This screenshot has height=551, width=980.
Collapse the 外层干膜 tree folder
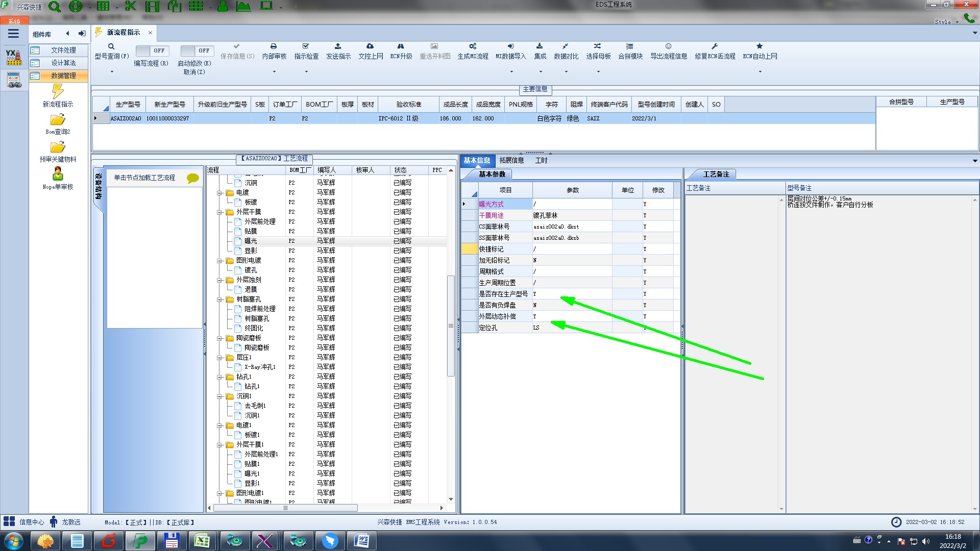point(219,212)
